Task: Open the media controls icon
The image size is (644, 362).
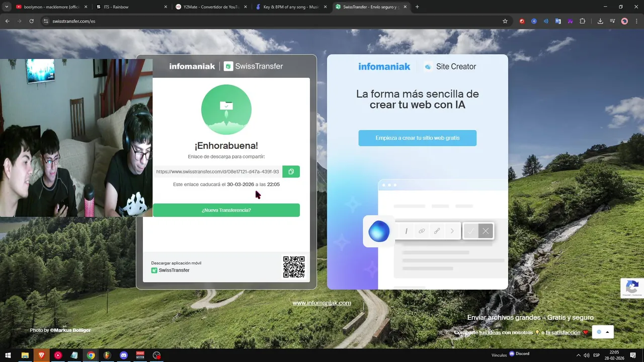Action: [x=612, y=21]
